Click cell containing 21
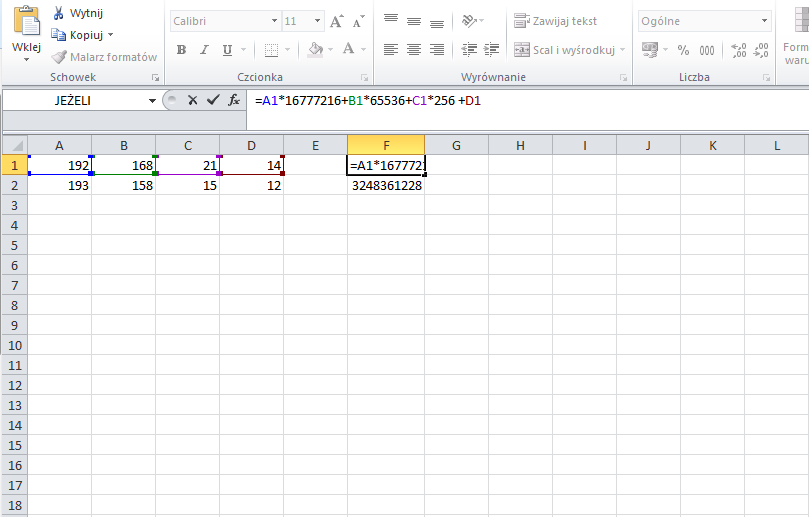Screen dimensions: 809x517 (187, 166)
